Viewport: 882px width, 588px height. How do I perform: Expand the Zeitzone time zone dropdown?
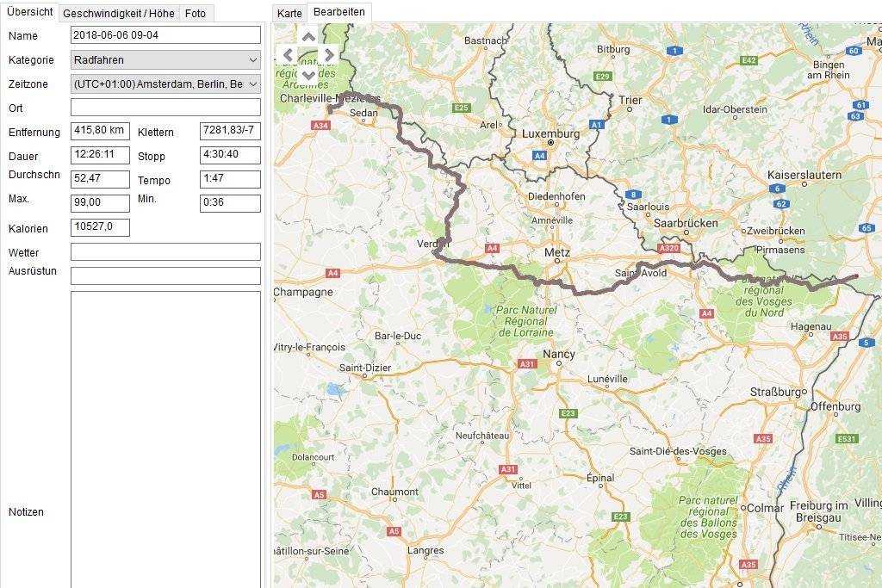pyautogui.click(x=165, y=84)
